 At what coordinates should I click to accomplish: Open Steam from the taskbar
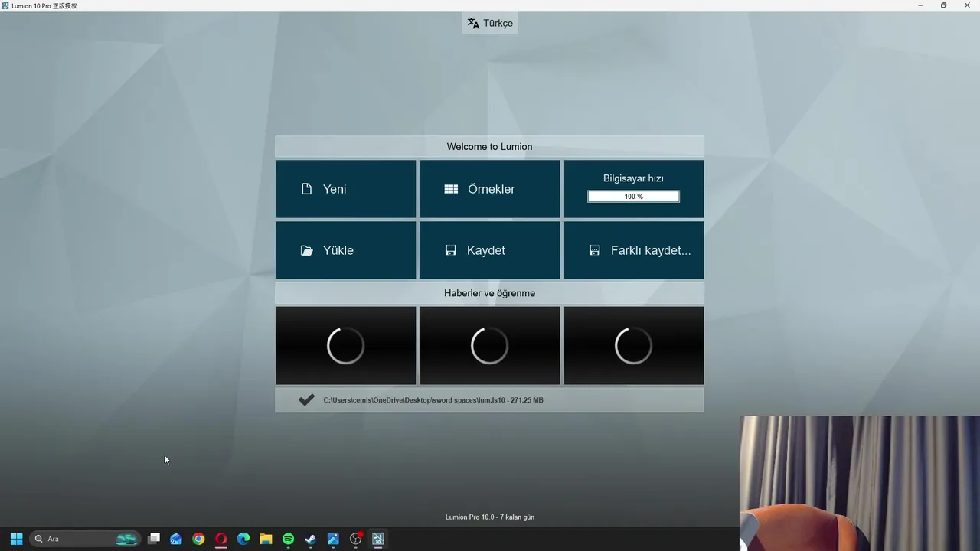[x=310, y=539]
